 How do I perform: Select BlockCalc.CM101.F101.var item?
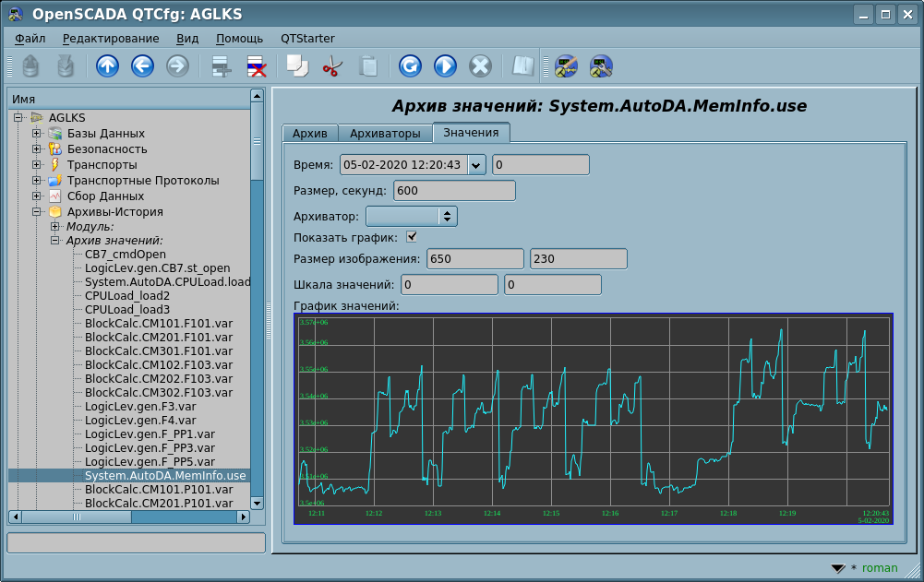click(x=159, y=324)
